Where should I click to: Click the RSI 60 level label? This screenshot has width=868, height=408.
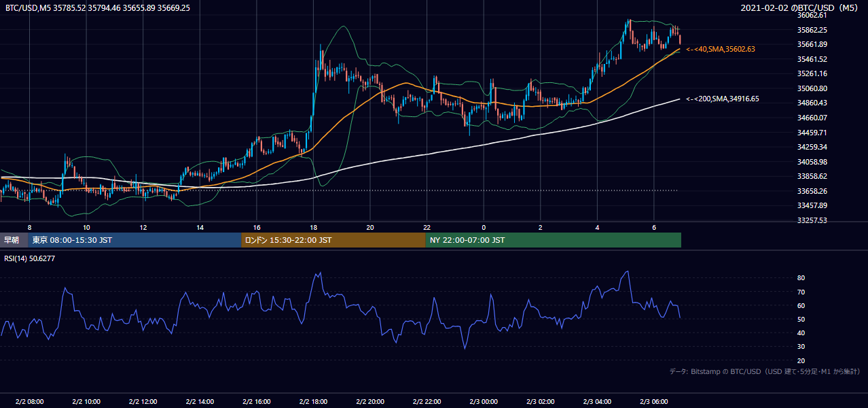point(801,305)
